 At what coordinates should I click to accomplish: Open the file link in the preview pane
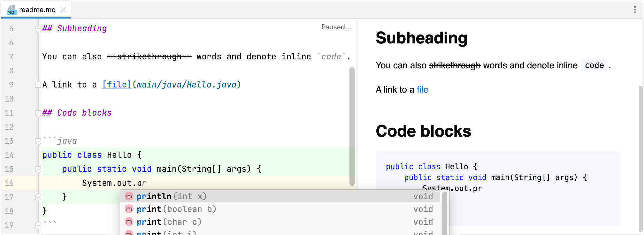(x=422, y=90)
